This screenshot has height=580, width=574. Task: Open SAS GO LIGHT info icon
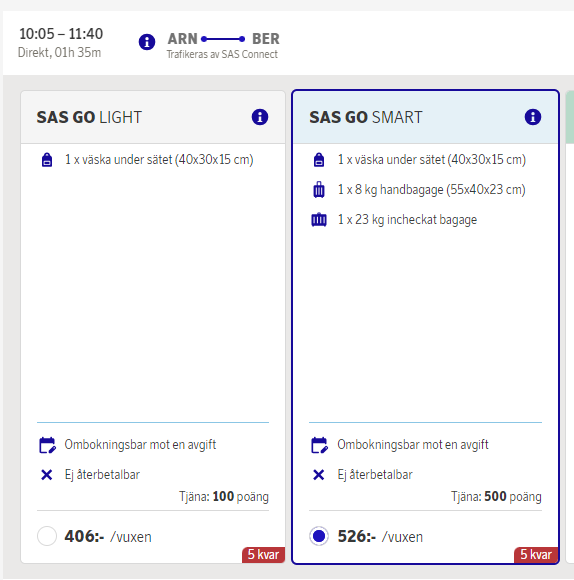(260, 117)
